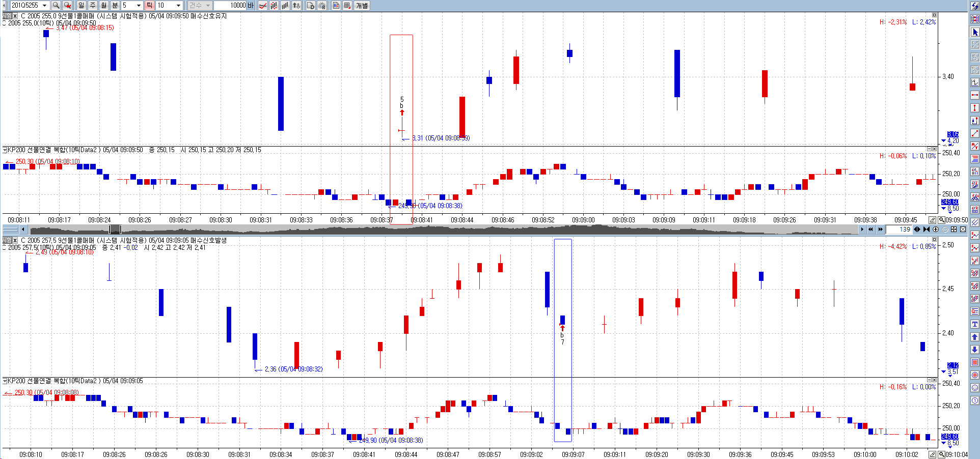The height and width of the screenshot is (459, 980).
Task: Click the magnifier search icon beside symbol code
Action: coord(56,5)
